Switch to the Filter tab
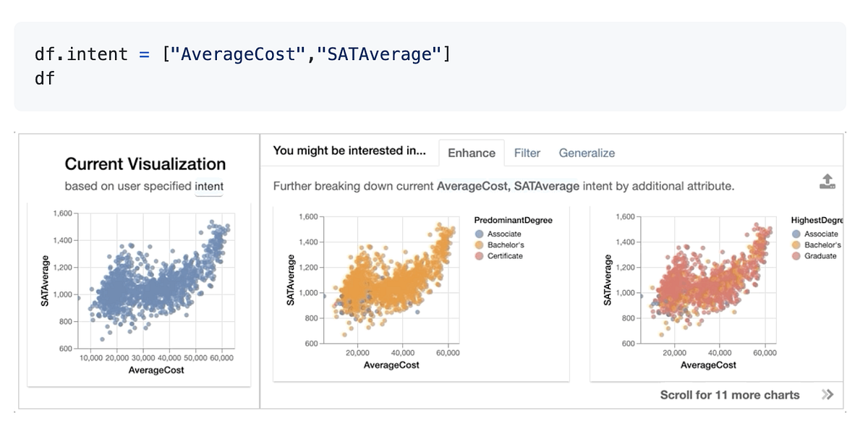Image resolution: width=868 pixels, height=437 pixels. [x=527, y=153]
